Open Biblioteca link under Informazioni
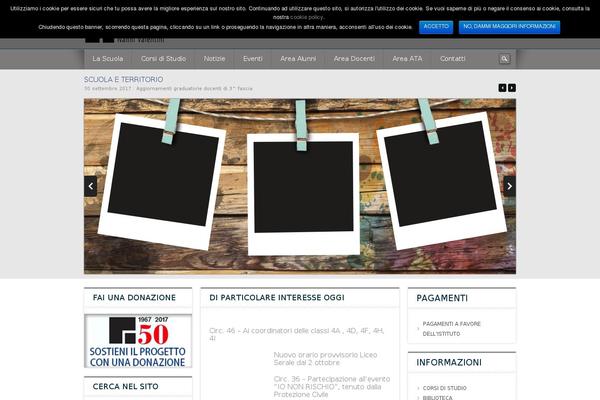 (437, 398)
